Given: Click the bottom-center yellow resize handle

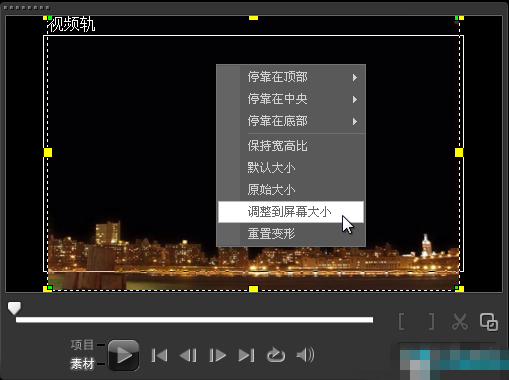Looking at the screenshot, I should (253, 289).
